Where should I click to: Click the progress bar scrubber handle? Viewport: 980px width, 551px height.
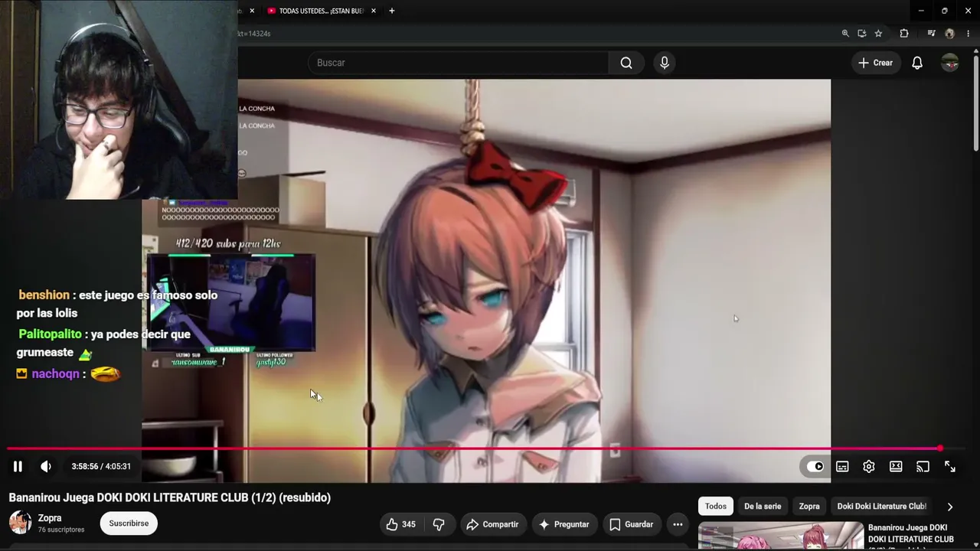pos(939,448)
